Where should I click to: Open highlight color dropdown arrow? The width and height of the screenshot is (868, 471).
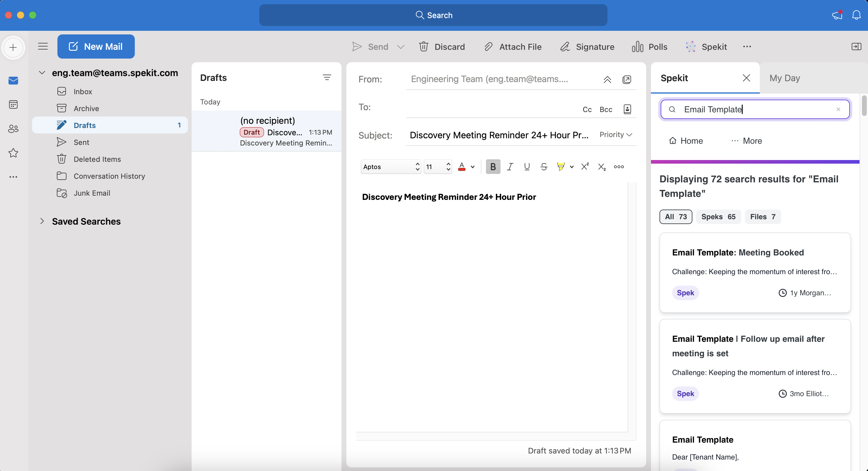(572, 167)
